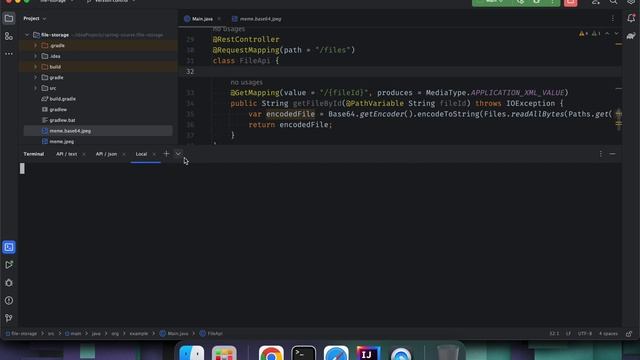Open the Project view dropdown
Viewport: 640px width, 360px height.
[35, 18]
